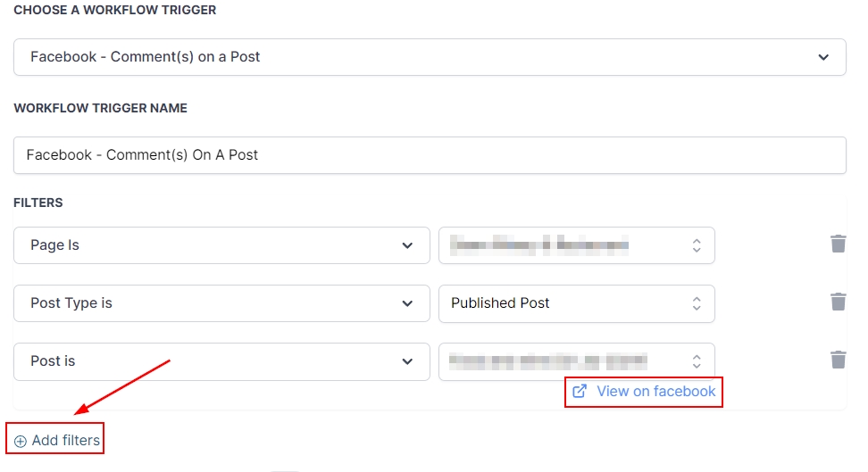
Task: Open View on facebook link
Action: tap(655, 391)
